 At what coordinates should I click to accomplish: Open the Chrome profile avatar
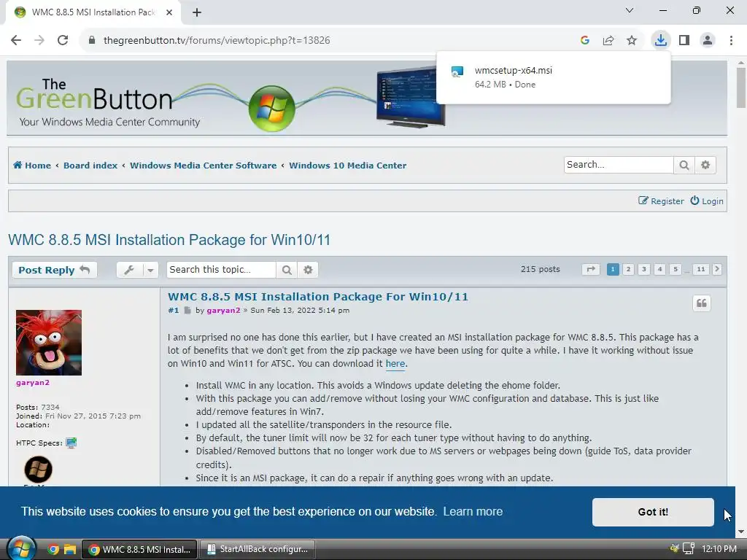tap(708, 41)
